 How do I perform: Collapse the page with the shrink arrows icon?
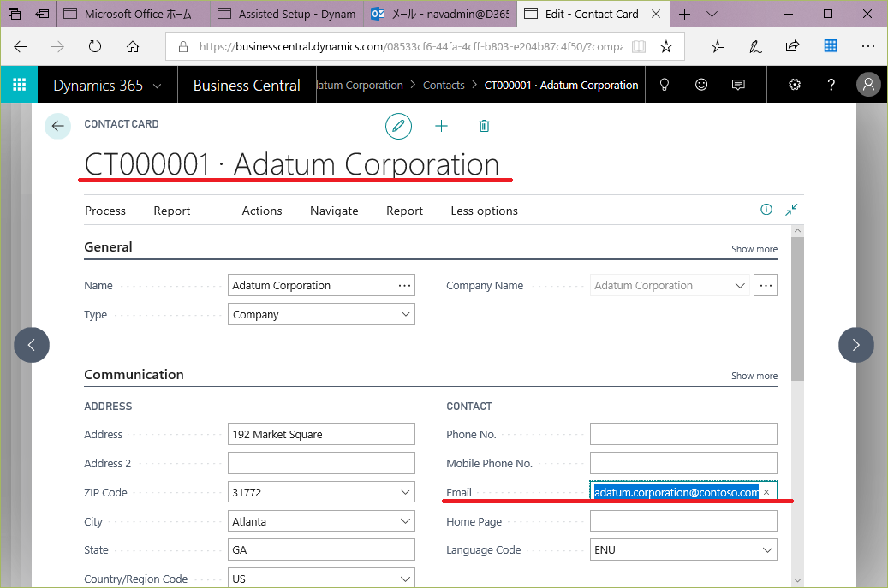click(x=791, y=210)
